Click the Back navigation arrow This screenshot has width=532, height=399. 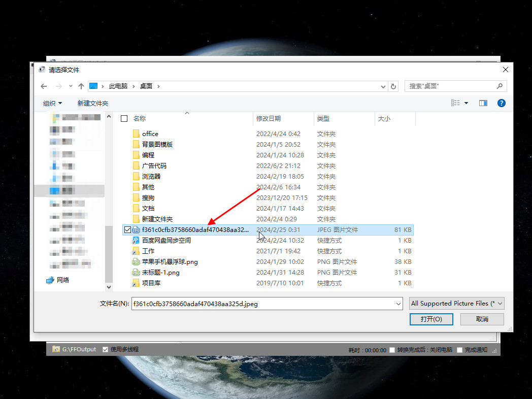(x=44, y=86)
